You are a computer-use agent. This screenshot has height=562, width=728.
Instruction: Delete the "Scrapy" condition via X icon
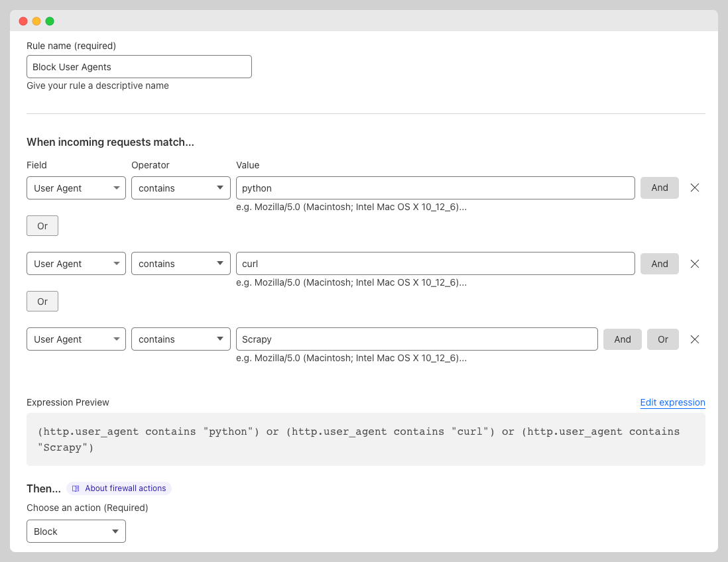click(694, 339)
